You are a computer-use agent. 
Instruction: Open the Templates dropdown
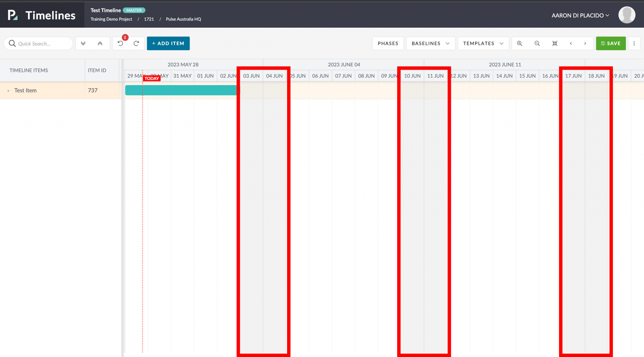pos(483,43)
